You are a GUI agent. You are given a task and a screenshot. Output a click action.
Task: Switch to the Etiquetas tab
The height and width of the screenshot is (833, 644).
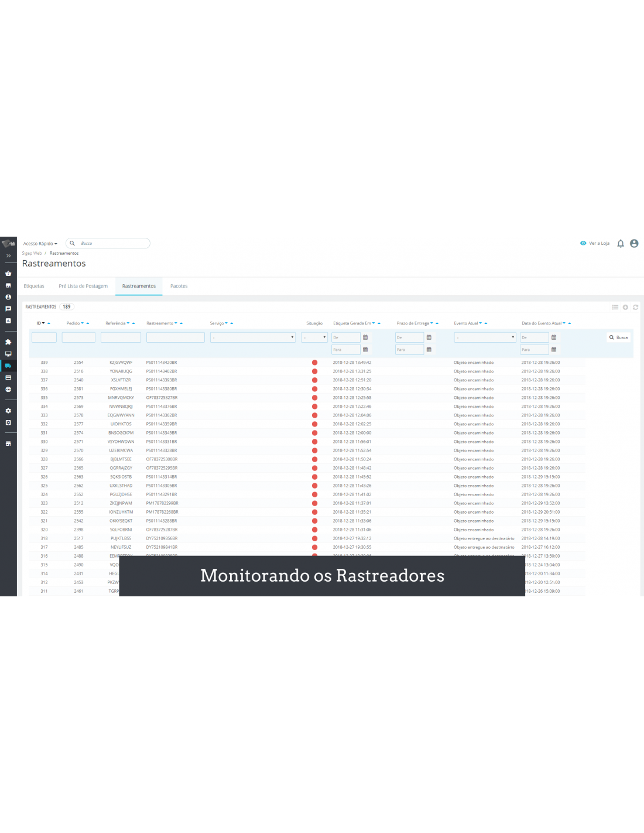(34, 286)
